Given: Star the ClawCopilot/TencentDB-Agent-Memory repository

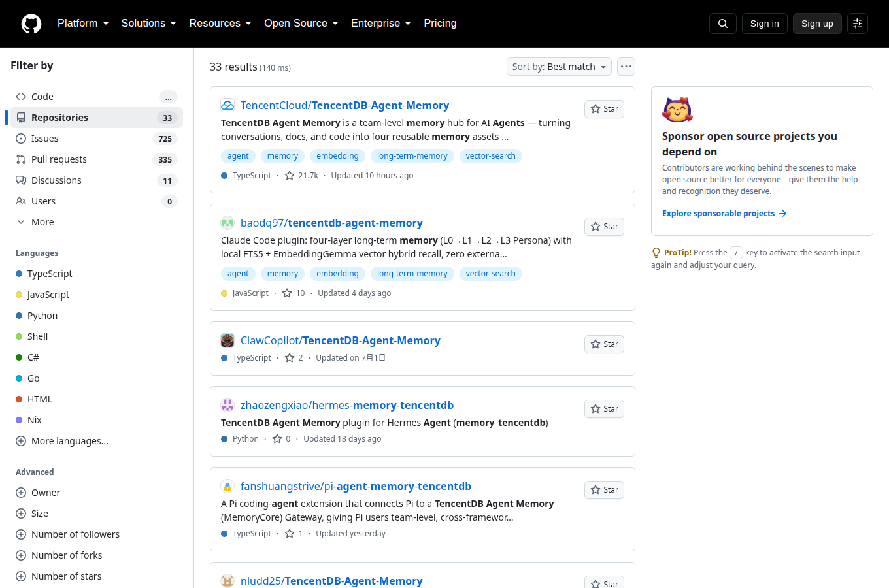Looking at the screenshot, I should click(x=604, y=344).
